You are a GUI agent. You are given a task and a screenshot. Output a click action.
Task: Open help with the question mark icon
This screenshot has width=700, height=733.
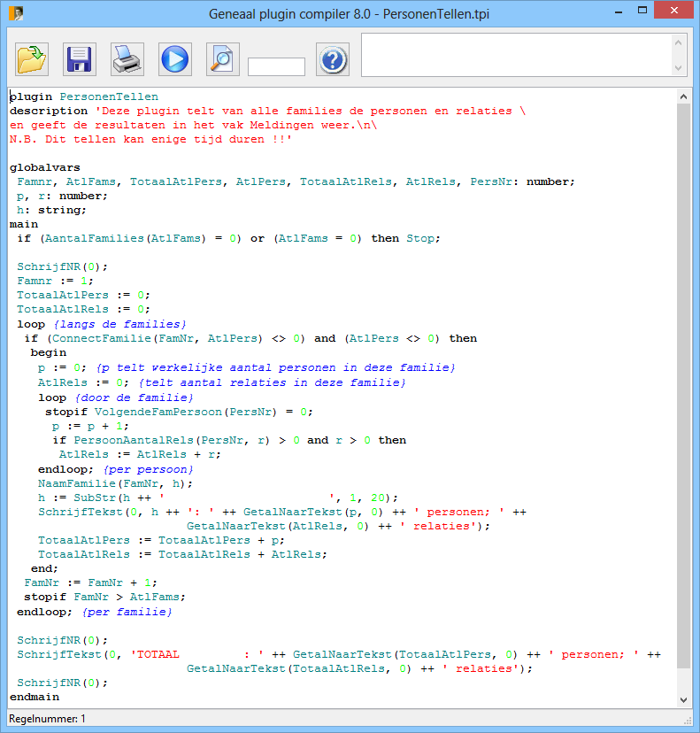[333, 59]
